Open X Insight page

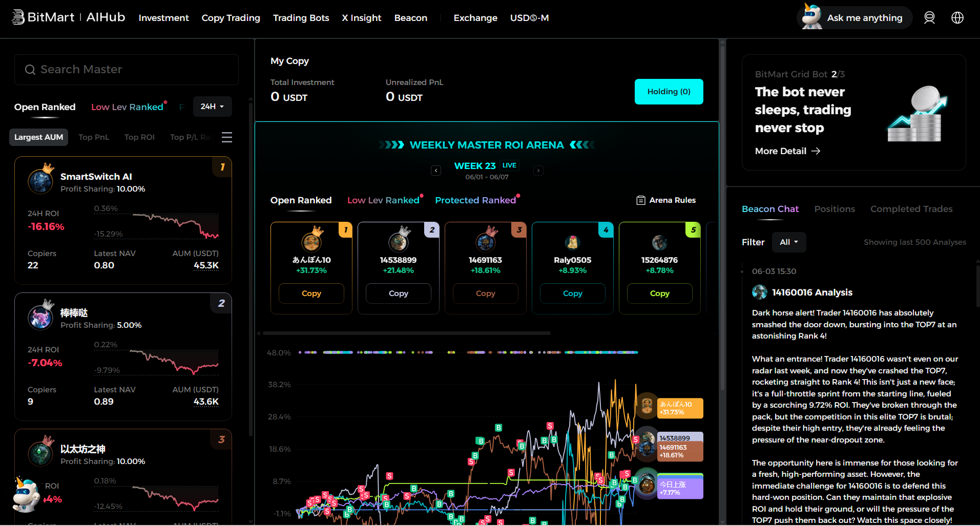point(362,18)
